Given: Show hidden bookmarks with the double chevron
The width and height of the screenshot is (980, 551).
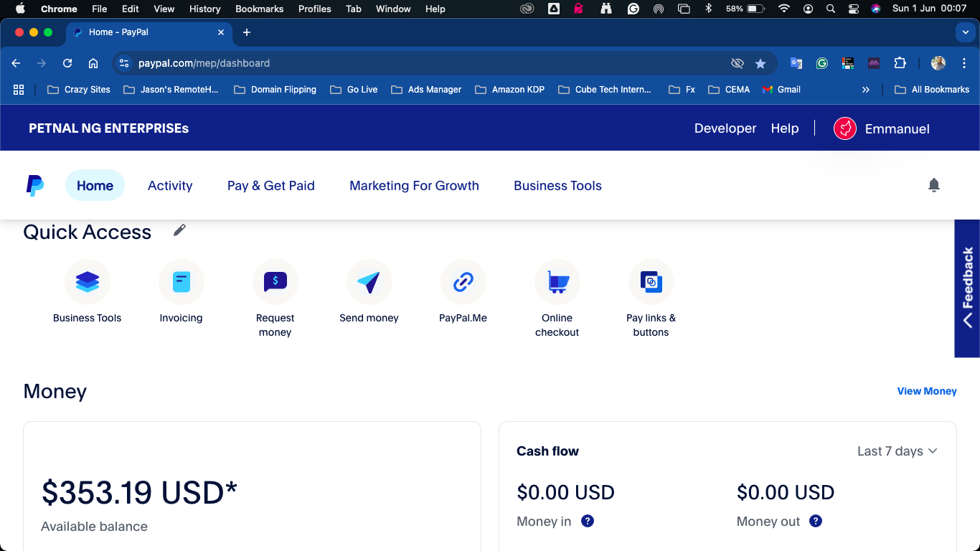Looking at the screenshot, I should click(x=866, y=90).
